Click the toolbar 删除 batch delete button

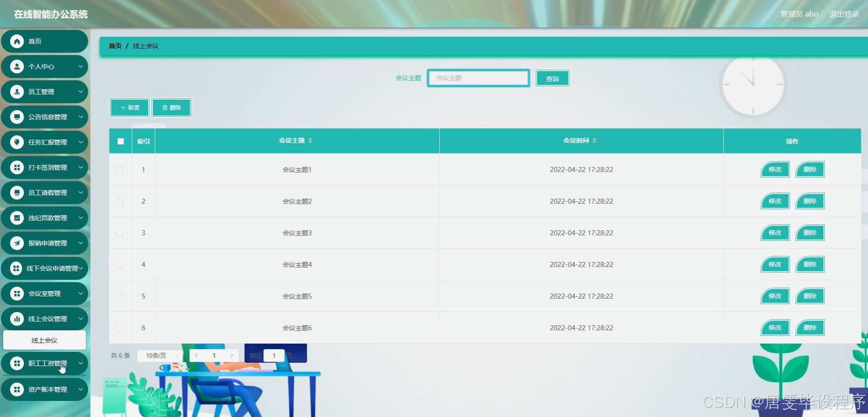point(171,107)
